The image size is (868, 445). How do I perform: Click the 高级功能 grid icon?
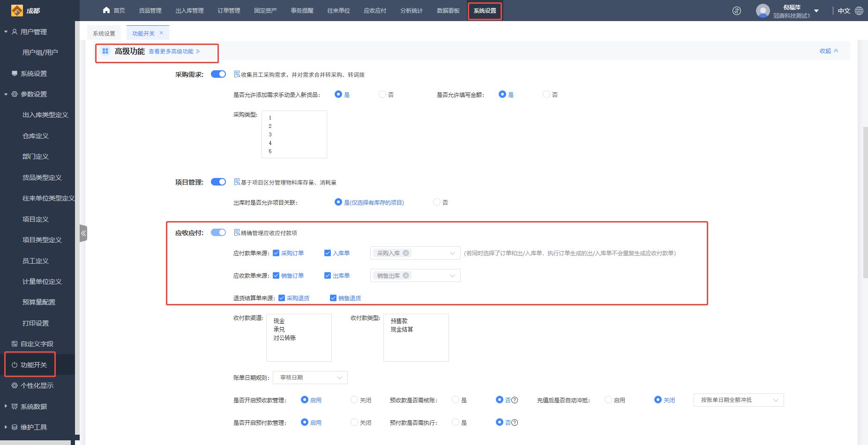[x=105, y=51]
